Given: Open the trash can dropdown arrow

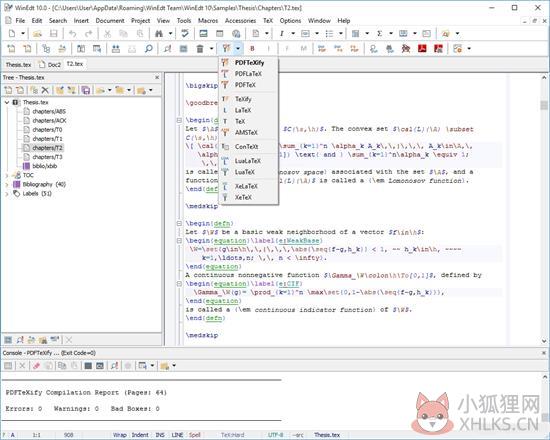Looking at the screenshot, I should click(212, 49).
